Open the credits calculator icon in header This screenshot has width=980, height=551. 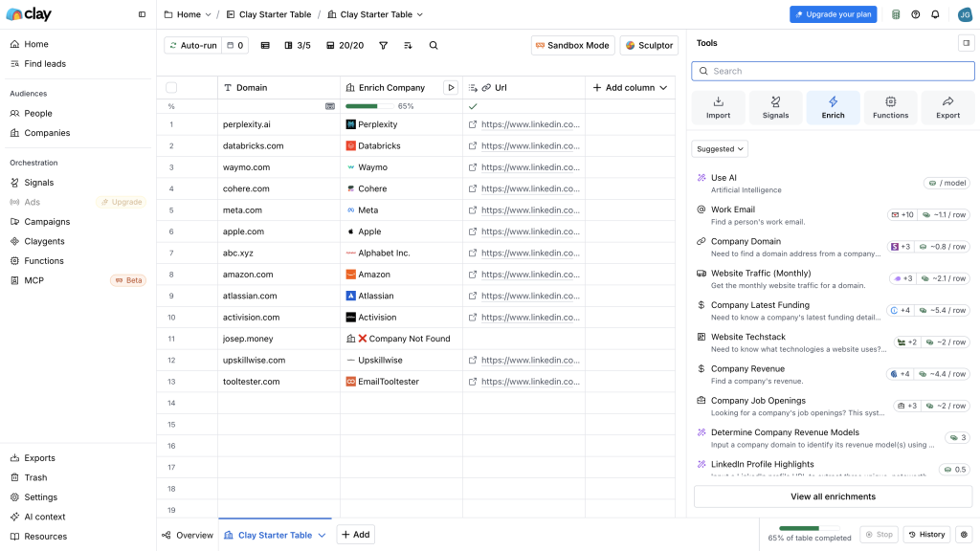pyautogui.click(x=896, y=14)
